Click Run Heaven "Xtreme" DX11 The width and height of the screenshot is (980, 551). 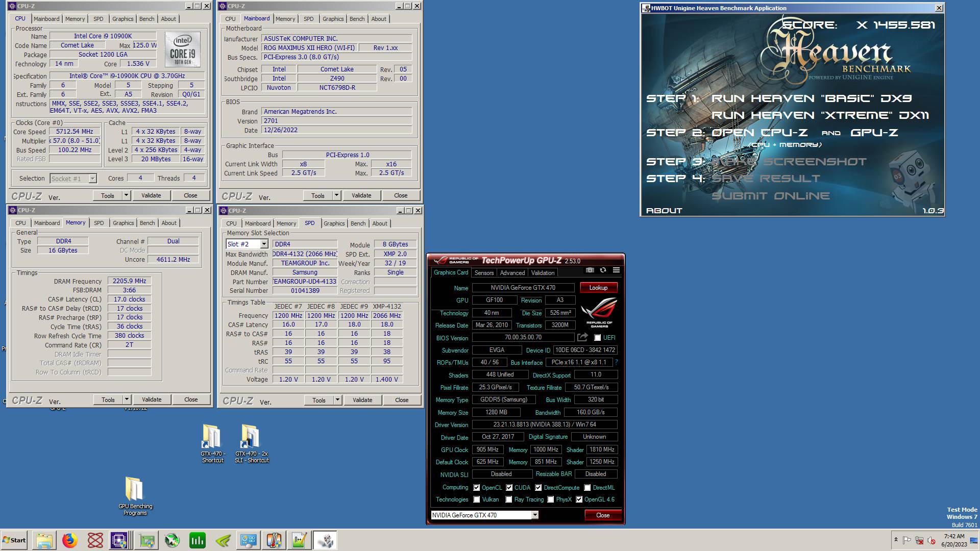(x=820, y=115)
